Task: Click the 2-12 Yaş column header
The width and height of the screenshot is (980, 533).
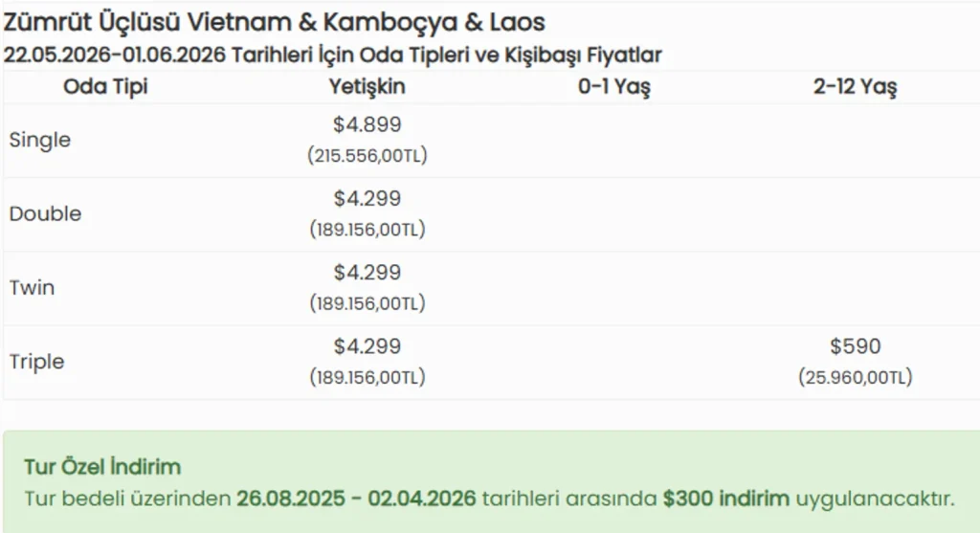Action: pyautogui.click(x=855, y=87)
